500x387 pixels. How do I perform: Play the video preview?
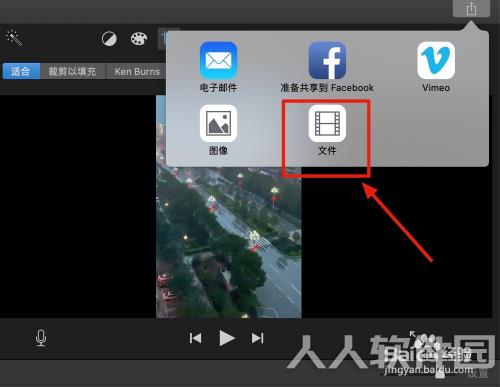coord(227,338)
